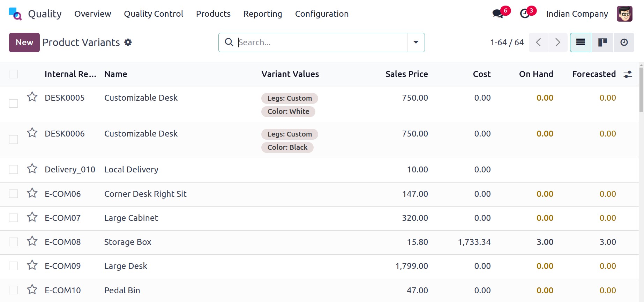
Task: Open the Indian Company switcher
Action: [577, 14]
